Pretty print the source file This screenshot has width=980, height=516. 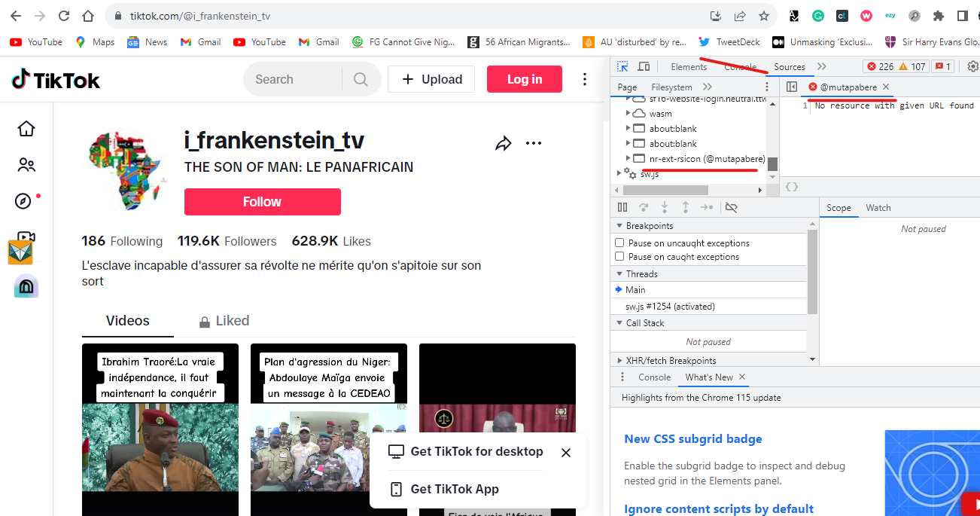point(792,186)
